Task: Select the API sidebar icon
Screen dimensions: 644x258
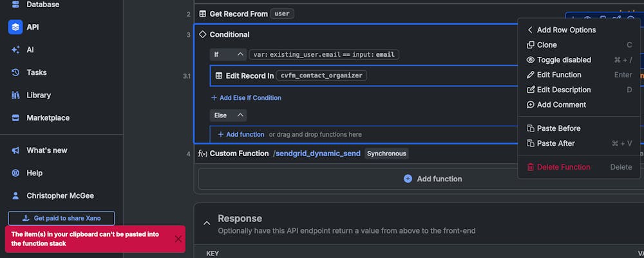Action: tap(15, 27)
